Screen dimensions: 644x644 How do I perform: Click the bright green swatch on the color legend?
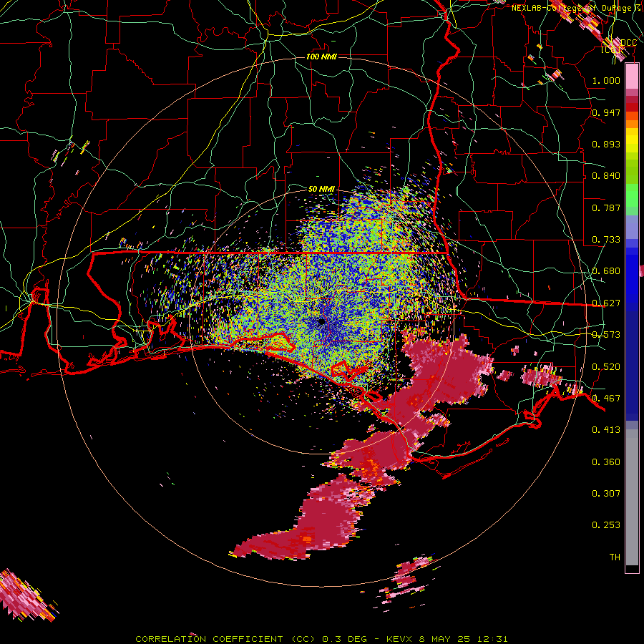[632, 195]
